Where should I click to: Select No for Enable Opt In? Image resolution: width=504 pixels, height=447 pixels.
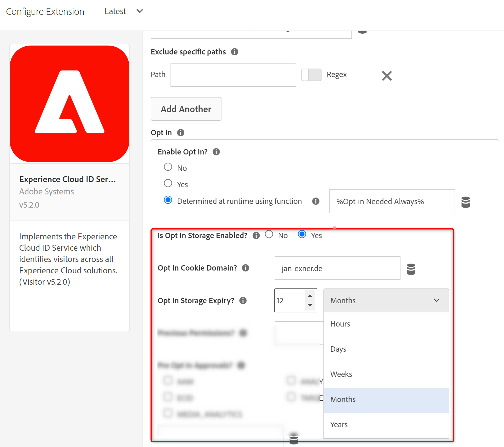coord(168,167)
